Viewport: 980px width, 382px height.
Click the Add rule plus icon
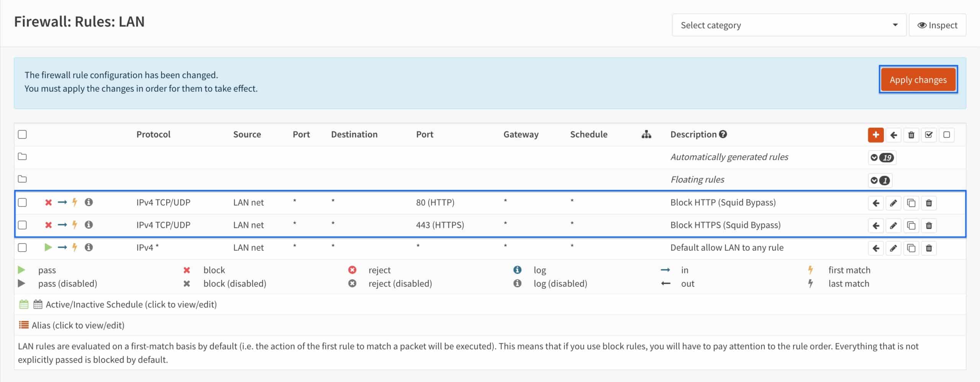875,135
